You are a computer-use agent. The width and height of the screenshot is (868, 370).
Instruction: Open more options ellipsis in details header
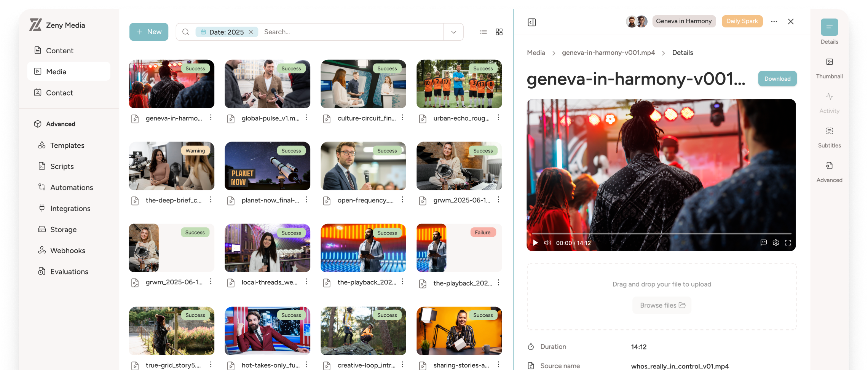pyautogui.click(x=774, y=22)
